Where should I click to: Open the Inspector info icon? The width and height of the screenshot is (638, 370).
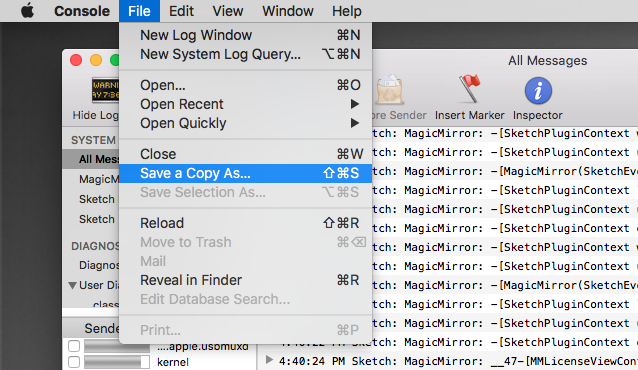pyautogui.click(x=538, y=90)
